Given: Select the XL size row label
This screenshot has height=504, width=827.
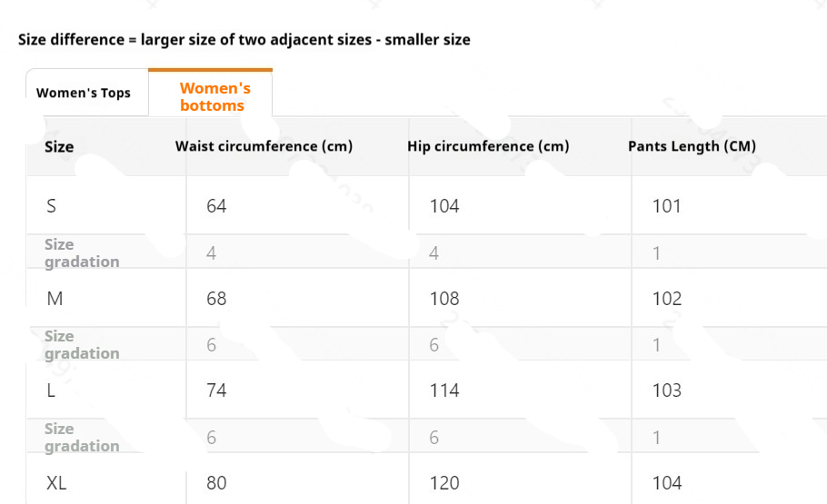Looking at the screenshot, I should tap(56, 483).
